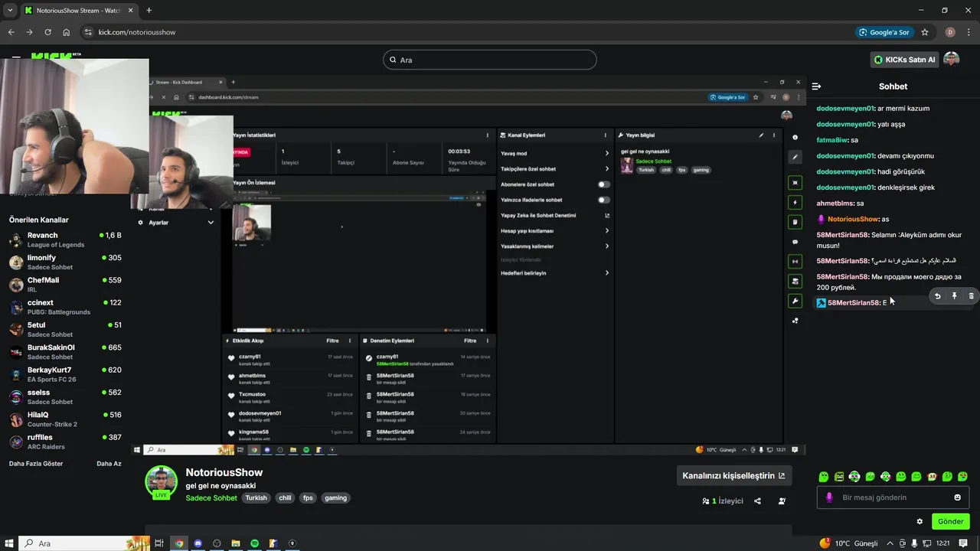Expand Yasaklanmış kelimeler arrow
The image size is (980, 551).
tap(606, 246)
